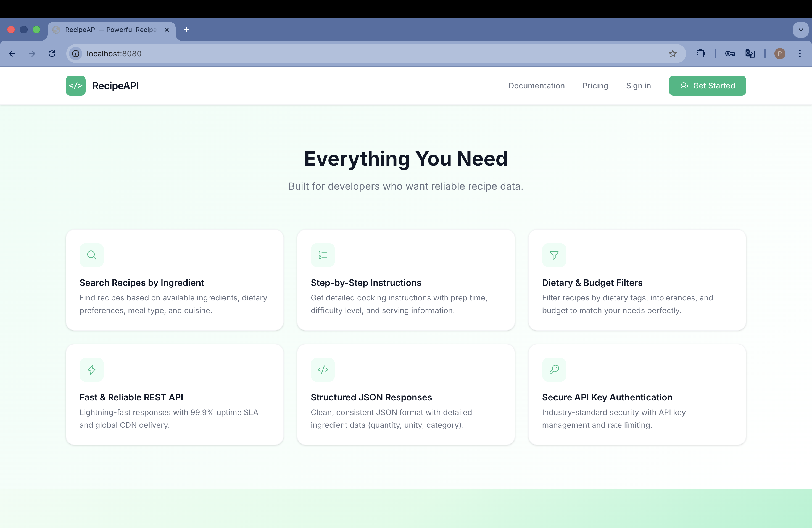Open the tab search chevron at top right

800,30
